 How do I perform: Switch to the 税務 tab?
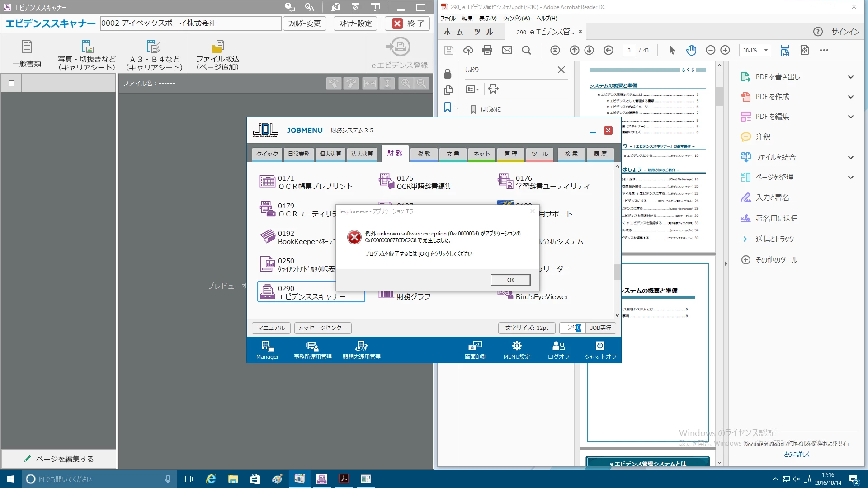424,154
